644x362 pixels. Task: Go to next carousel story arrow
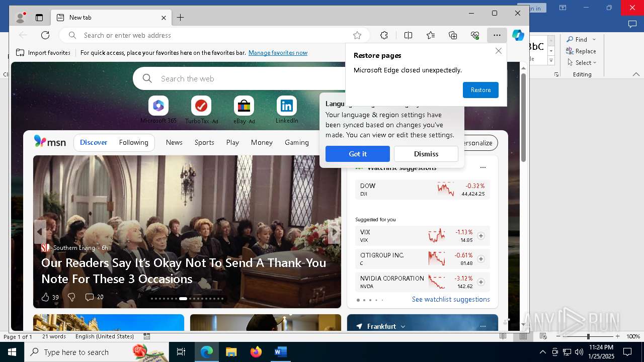334,232
